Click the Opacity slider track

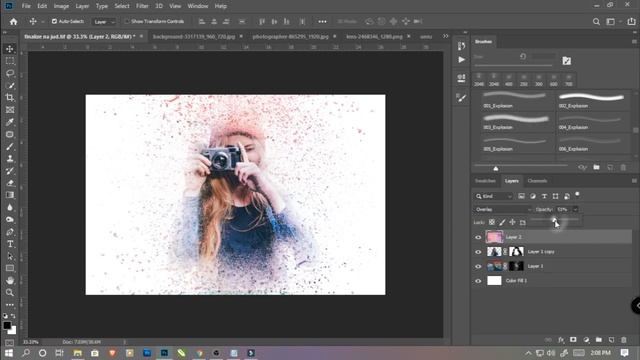coord(555,220)
